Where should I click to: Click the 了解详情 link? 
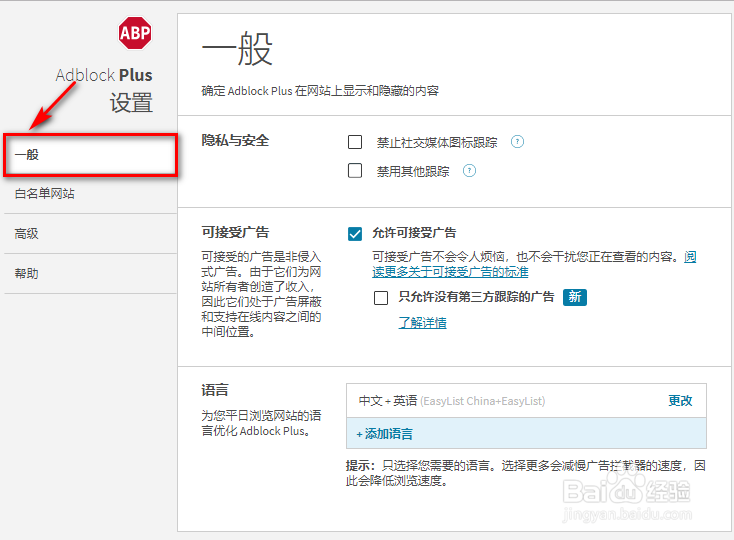[x=422, y=322]
